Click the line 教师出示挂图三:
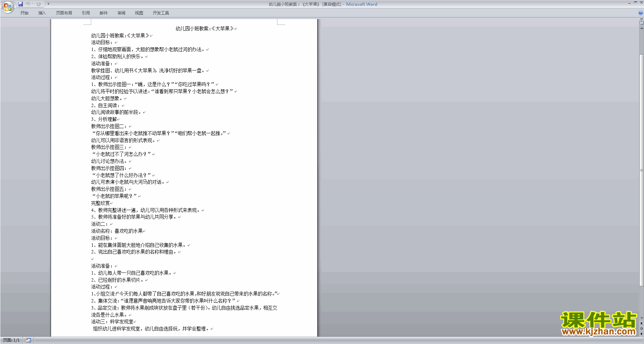This screenshot has width=644, height=344. coord(109,147)
